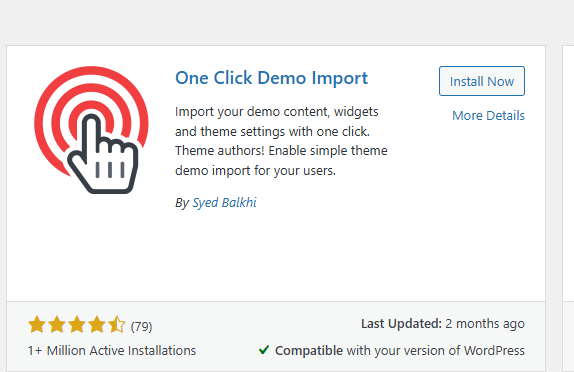Open the One Click Demo Import title link
This screenshot has height=372, width=574.
(x=272, y=78)
